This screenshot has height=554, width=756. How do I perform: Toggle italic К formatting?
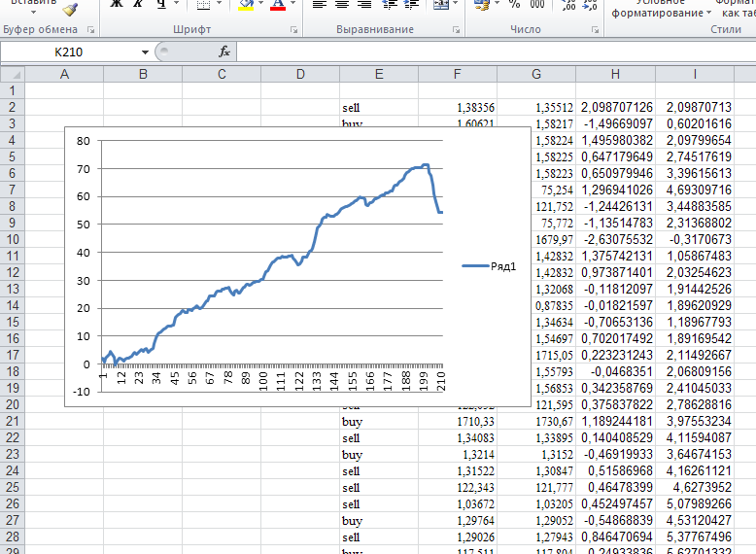click(138, 4)
